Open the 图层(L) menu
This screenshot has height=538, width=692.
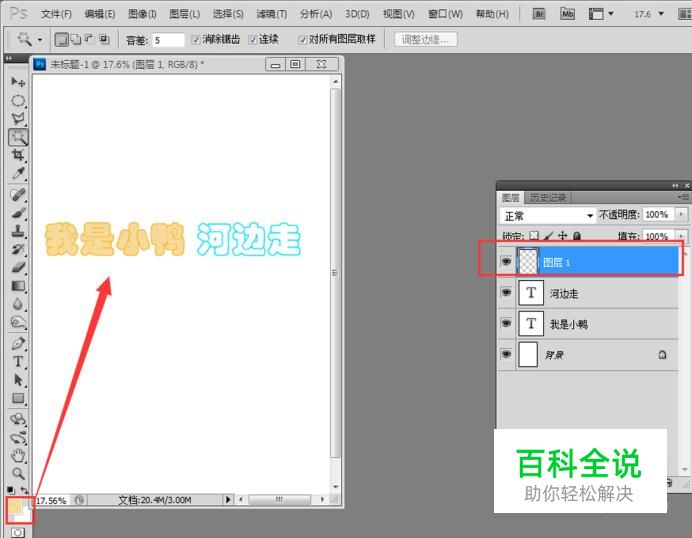point(184,14)
